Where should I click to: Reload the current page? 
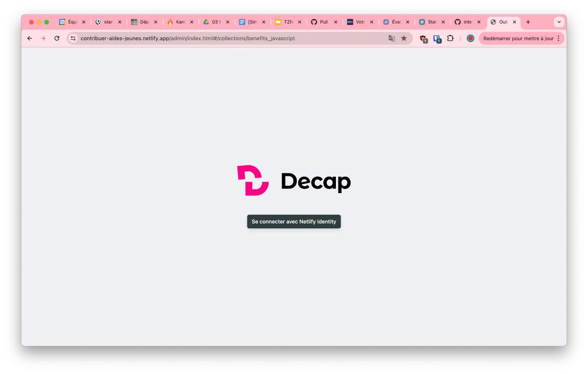[57, 38]
